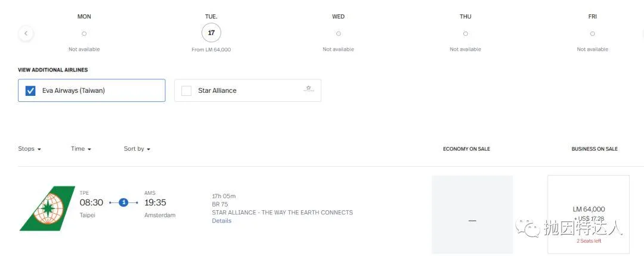Go to previous week with left arrow
The height and width of the screenshot is (256, 644).
(x=26, y=33)
